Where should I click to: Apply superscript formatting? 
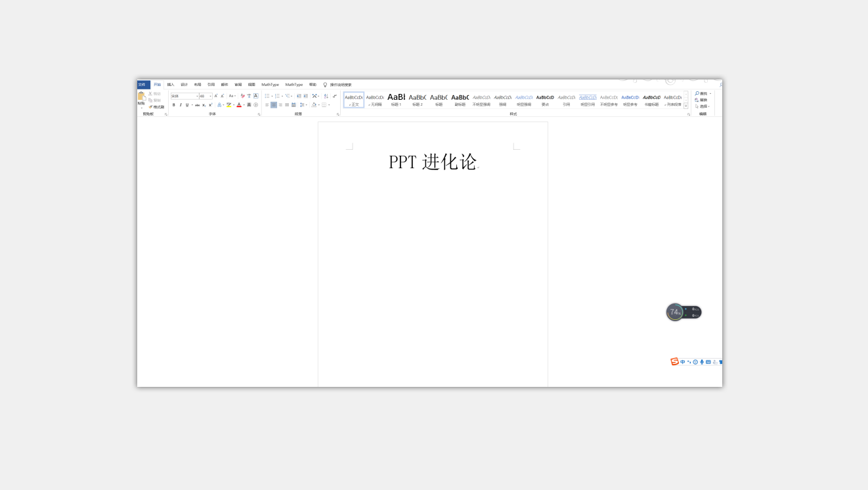(x=210, y=105)
